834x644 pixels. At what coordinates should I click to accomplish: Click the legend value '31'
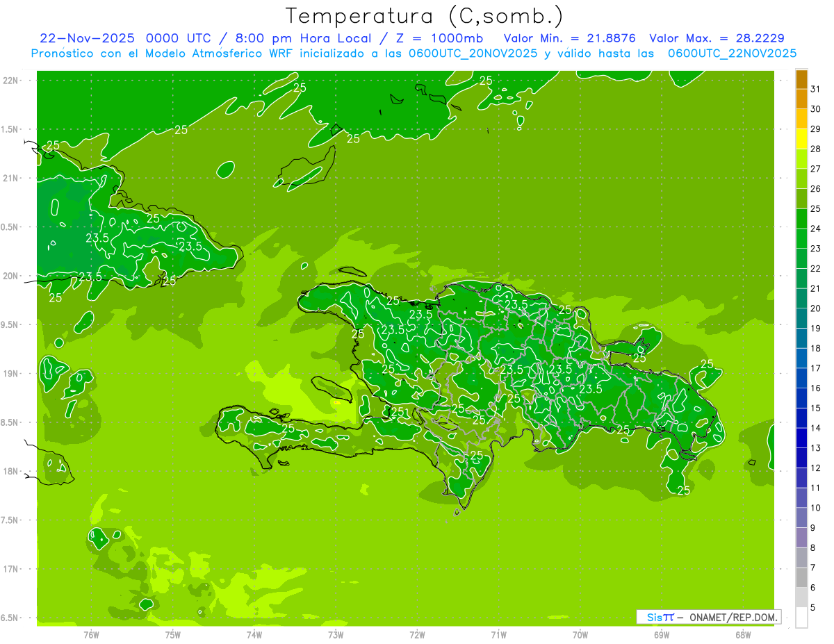click(816, 89)
